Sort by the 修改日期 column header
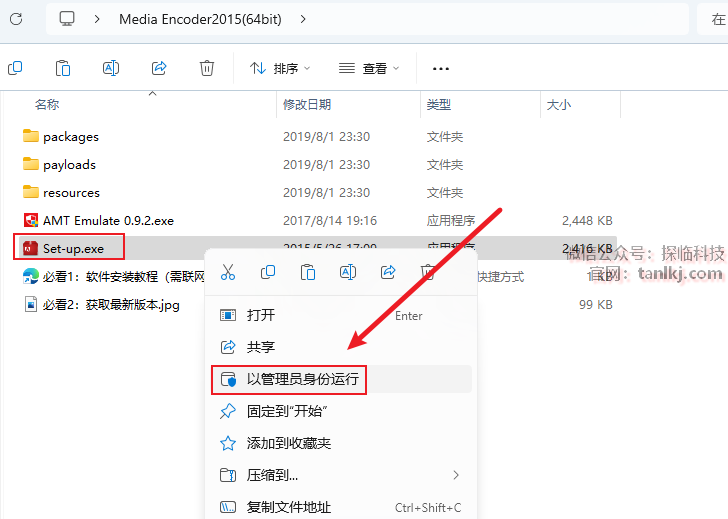The height and width of the screenshot is (519, 728). 307,104
